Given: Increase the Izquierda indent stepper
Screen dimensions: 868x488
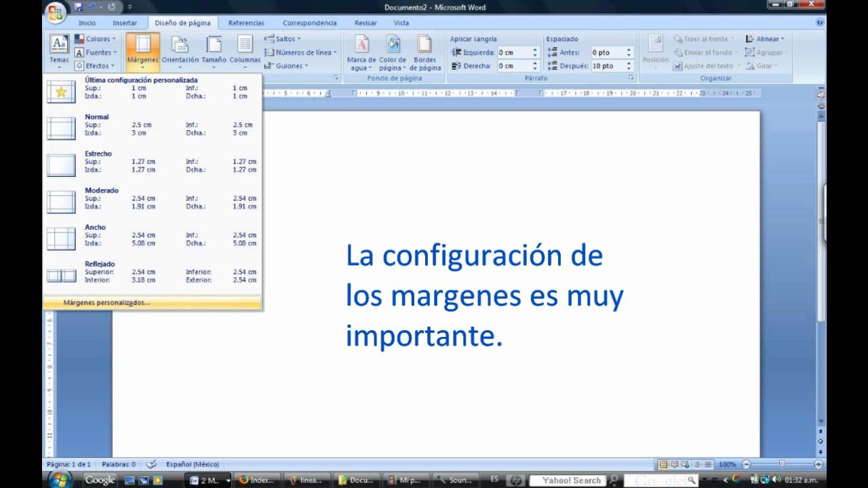Looking at the screenshot, I should pyautogui.click(x=535, y=49).
